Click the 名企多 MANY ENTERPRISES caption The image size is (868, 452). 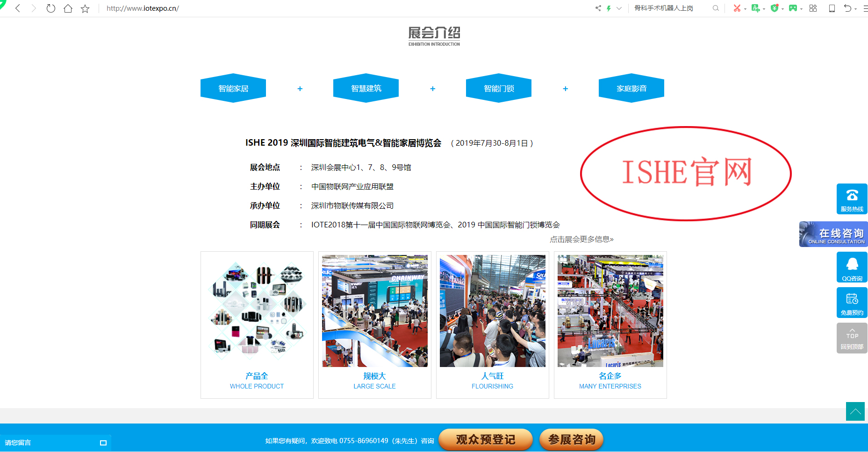click(610, 381)
